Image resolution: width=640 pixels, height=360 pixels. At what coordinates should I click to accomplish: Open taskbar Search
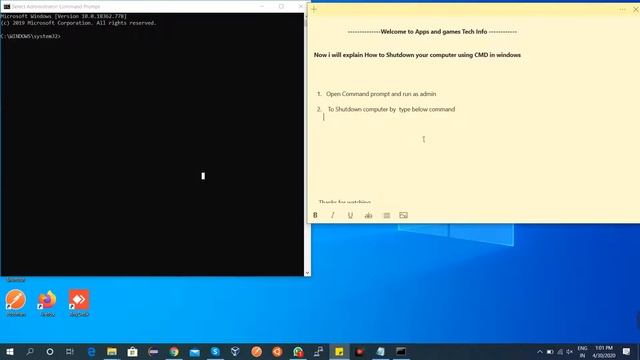(30, 351)
